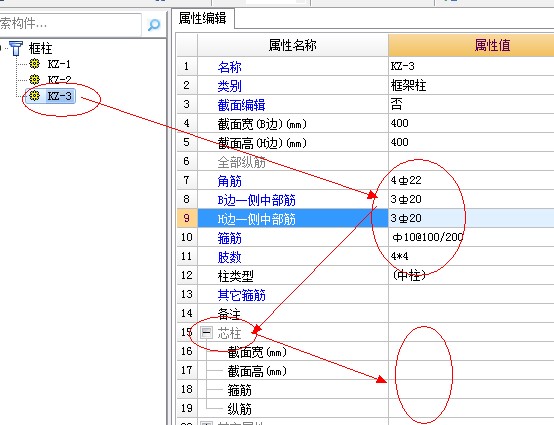
Task: Collapse the 芯柱 property group
Action: (206, 332)
